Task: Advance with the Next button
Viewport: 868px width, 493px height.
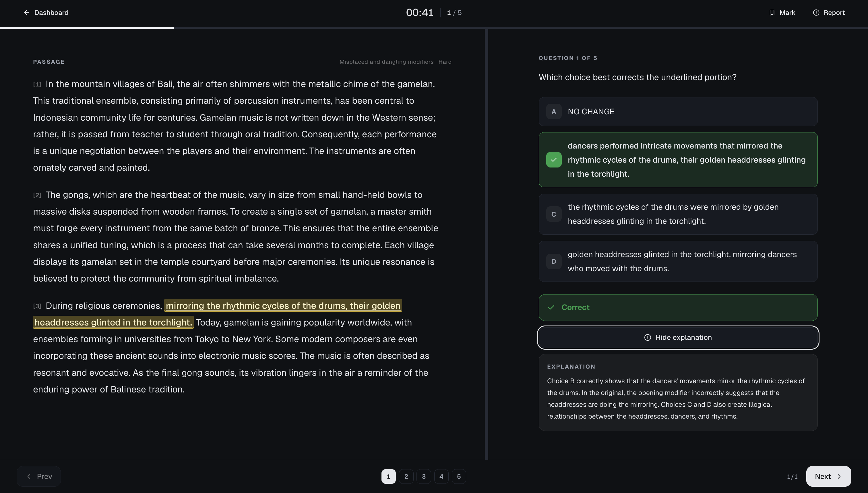Action: (x=828, y=476)
